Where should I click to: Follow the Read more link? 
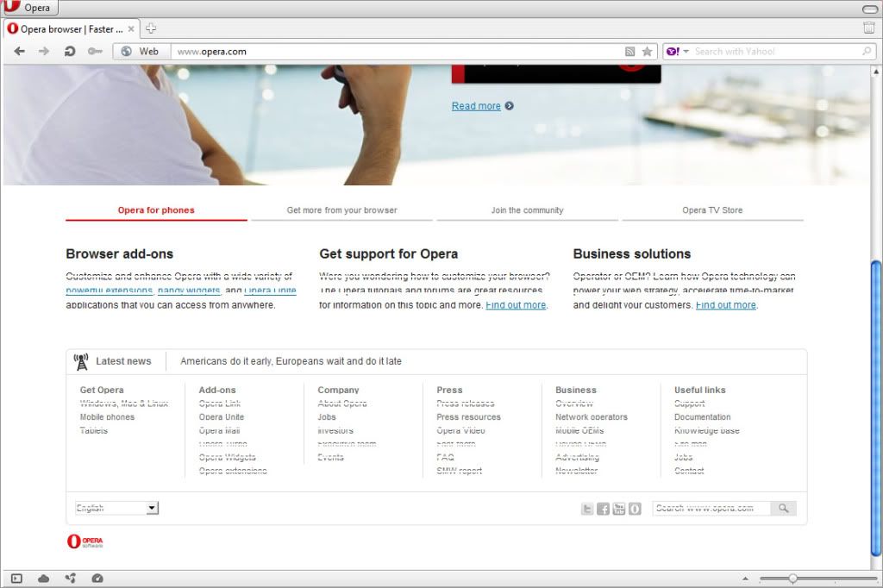coord(476,106)
